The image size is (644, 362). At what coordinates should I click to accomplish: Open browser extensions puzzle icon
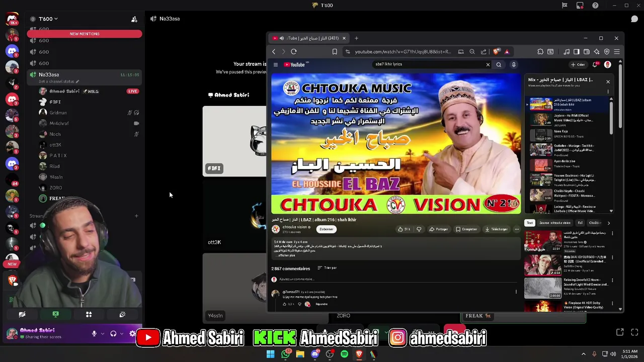click(x=540, y=51)
